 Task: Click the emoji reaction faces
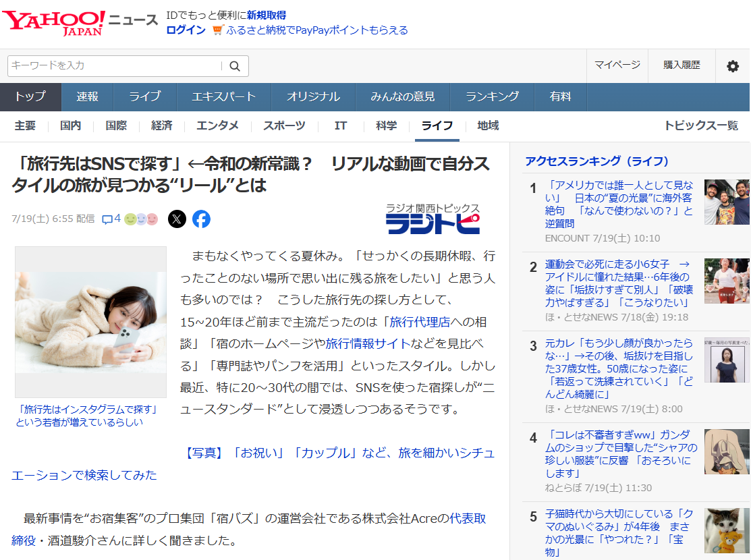point(140,219)
